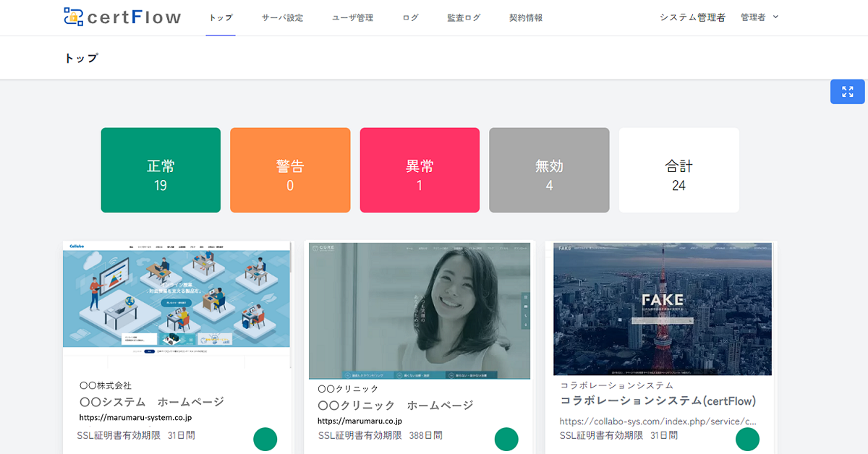Select the red 異常 status tile

(420, 171)
